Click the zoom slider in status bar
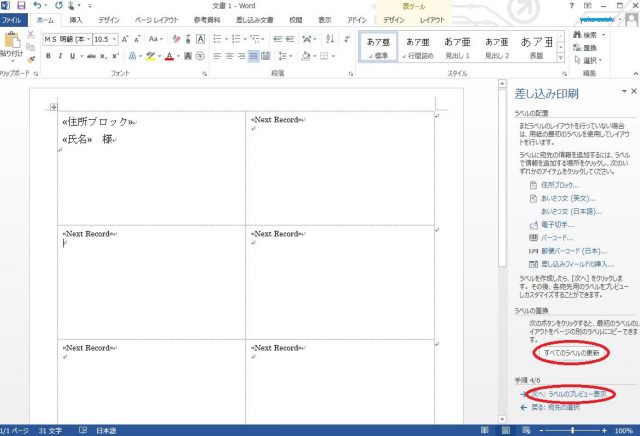The width and height of the screenshot is (640, 436). pyautogui.click(x=573, y=430)
